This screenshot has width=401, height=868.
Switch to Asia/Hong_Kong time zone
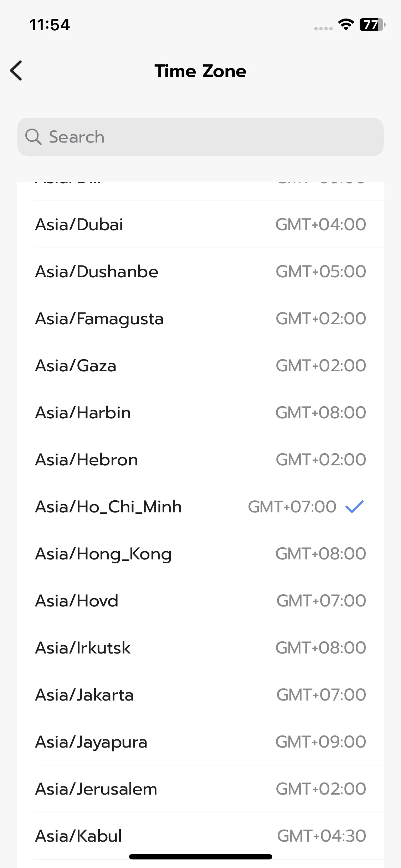coord(200,554)
